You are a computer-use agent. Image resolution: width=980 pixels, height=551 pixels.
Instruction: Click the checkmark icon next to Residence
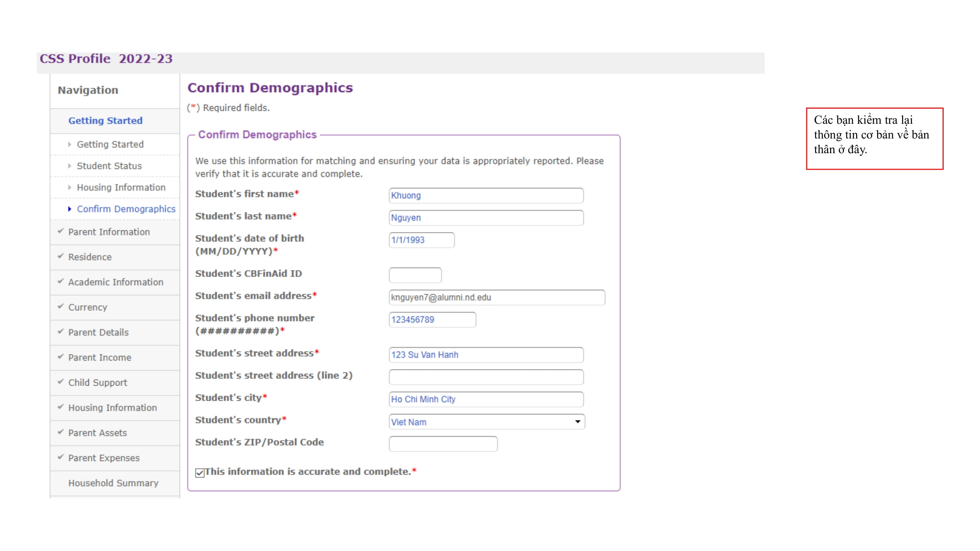[61, 257]
